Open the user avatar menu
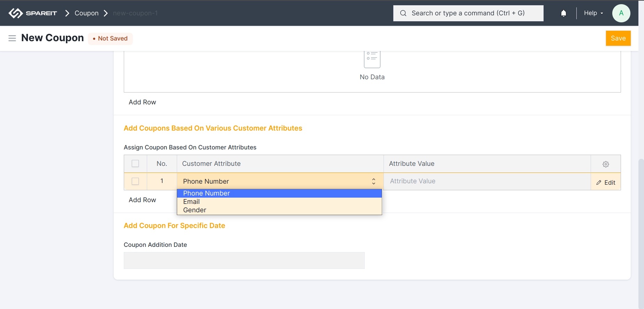Screen dimensions: 644x309 tap(621, 13)
